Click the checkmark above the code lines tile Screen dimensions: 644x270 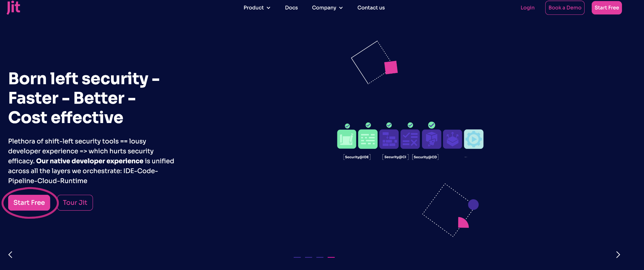tap(368, 125)
